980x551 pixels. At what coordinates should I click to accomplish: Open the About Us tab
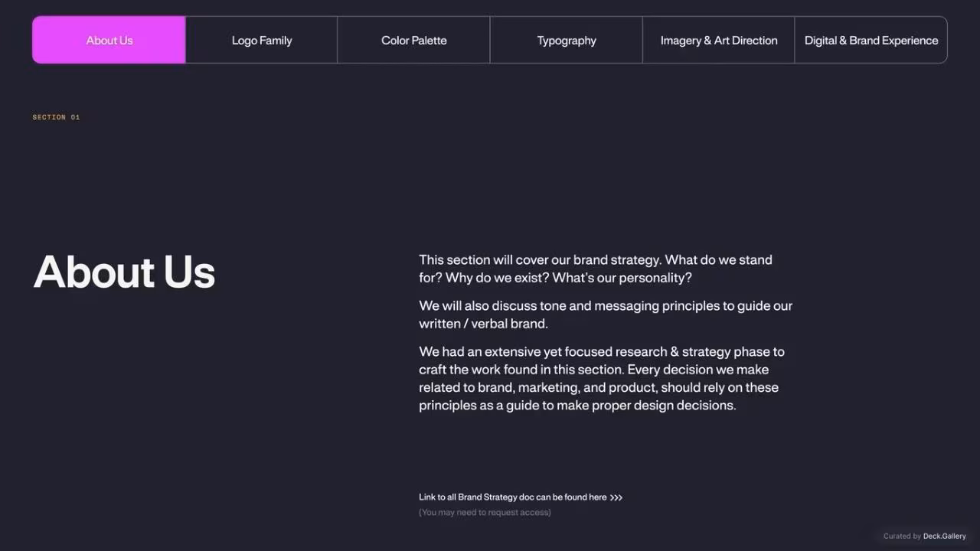click(x=109, y=40)
